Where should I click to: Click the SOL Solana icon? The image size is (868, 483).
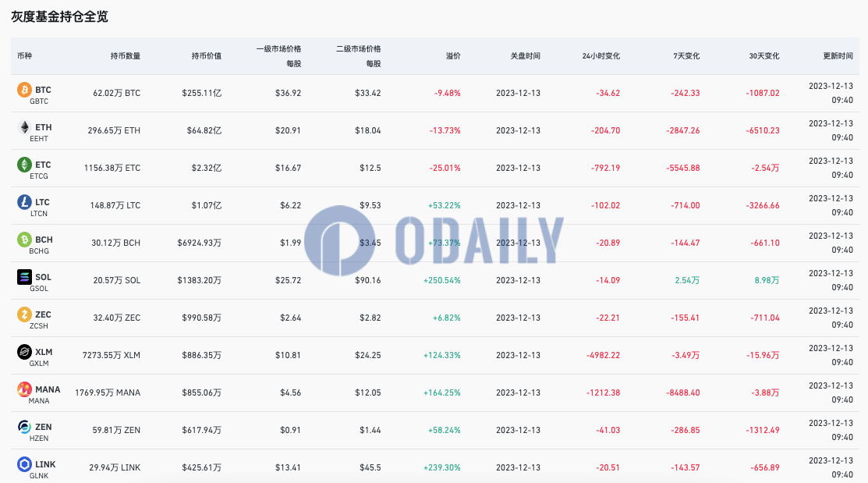point(24,277)
